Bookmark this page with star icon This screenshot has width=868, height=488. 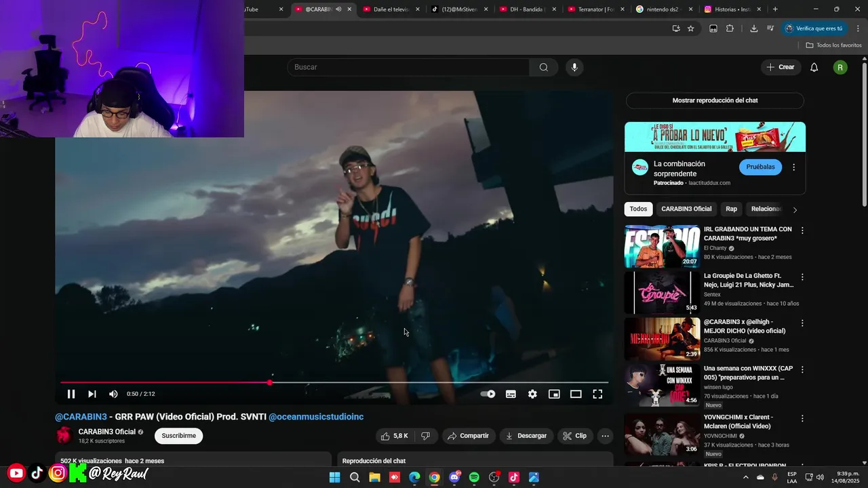690,28
